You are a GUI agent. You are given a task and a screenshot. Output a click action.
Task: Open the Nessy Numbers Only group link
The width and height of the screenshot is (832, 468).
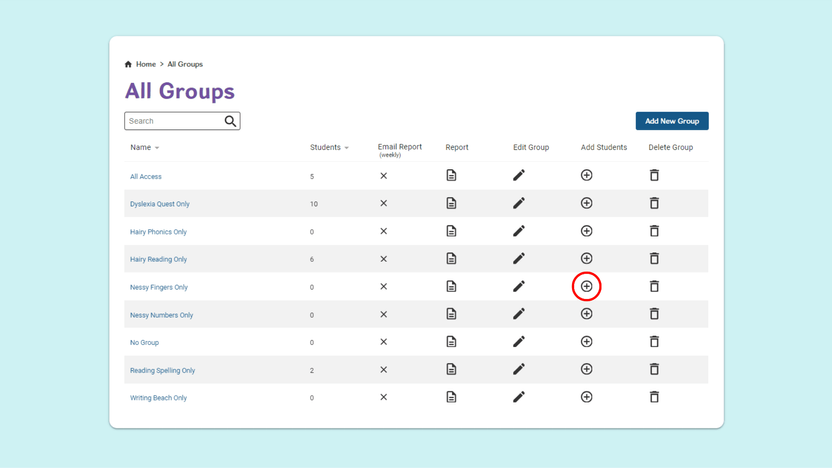pyautogui.click(x=161, y=315)
